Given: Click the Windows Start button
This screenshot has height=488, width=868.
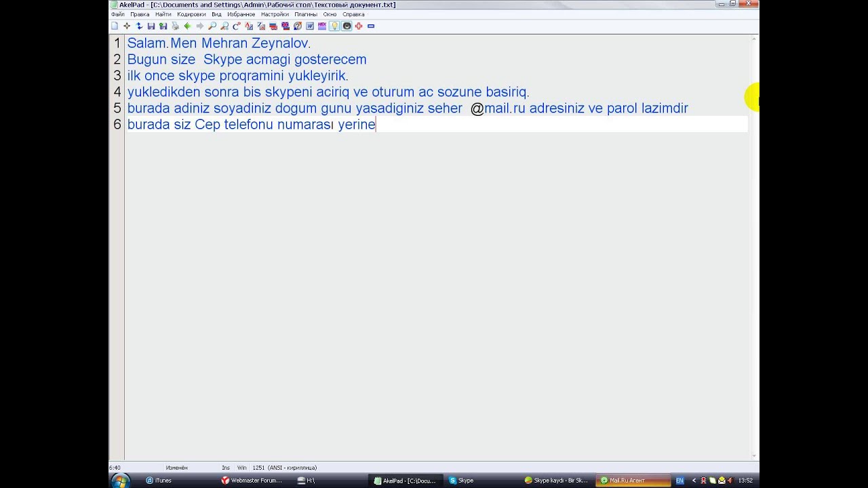Looking at the screenshot, I should click(x=120, y=481).
